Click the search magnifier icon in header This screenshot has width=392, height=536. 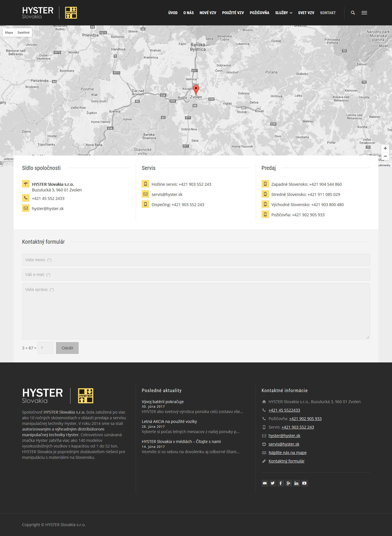pyautogui.click(x=353, y=13)
